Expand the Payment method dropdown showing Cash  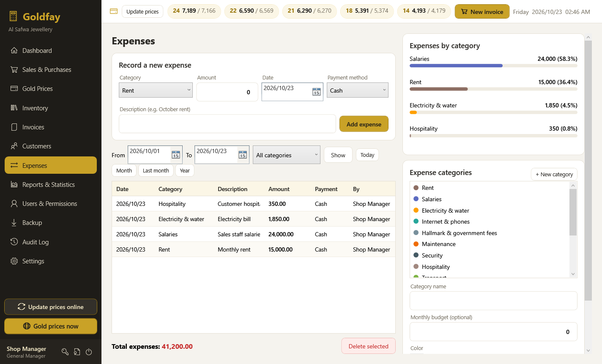coord(358,90)
